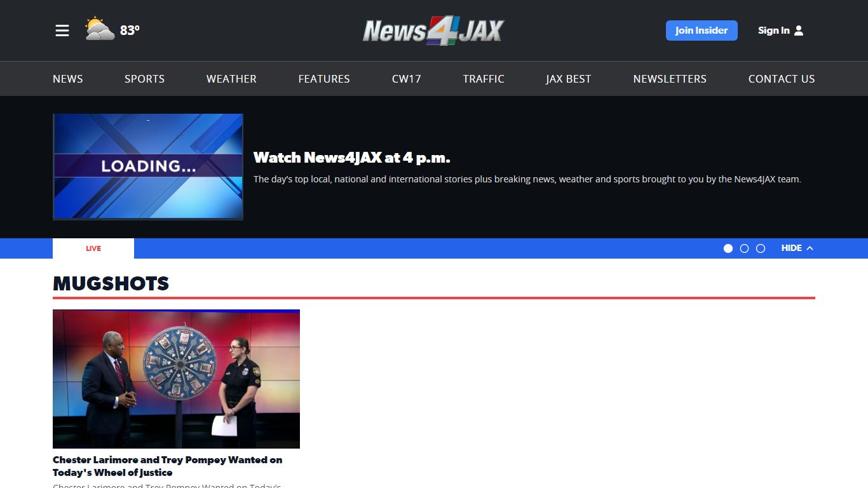Click the MUGSHOTS section heading

pos(111,283)
